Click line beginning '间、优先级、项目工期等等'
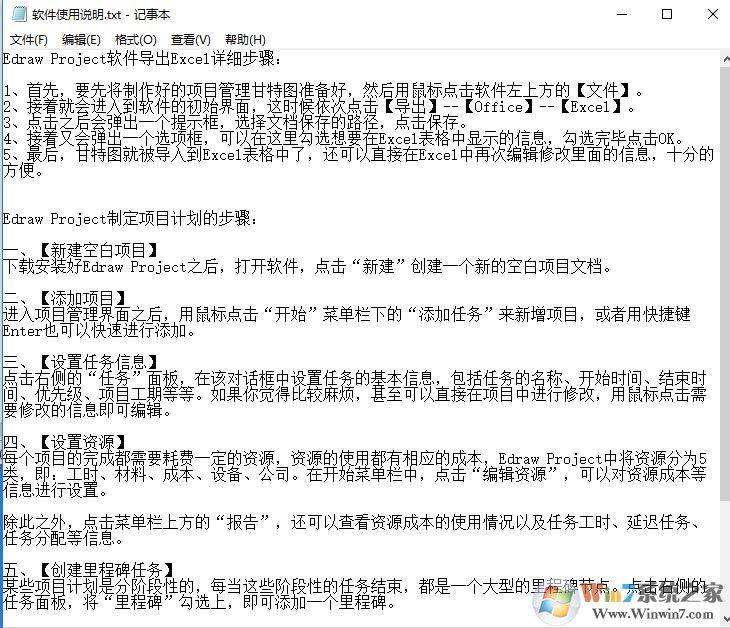The image size is (730, 628). pyautogui.click(x=355, y=394)
